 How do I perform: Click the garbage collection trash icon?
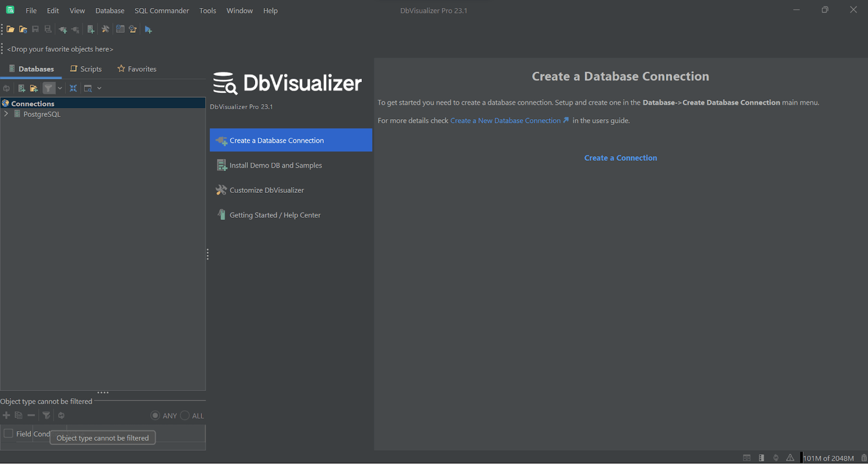(x=864, y=458)
